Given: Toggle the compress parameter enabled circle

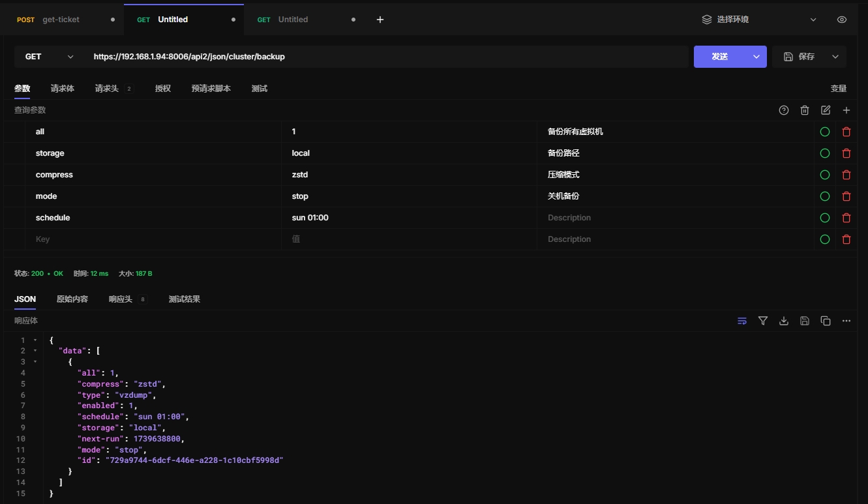Looking at the screenshot, I should pyautogui.click(x=825, y=175).
